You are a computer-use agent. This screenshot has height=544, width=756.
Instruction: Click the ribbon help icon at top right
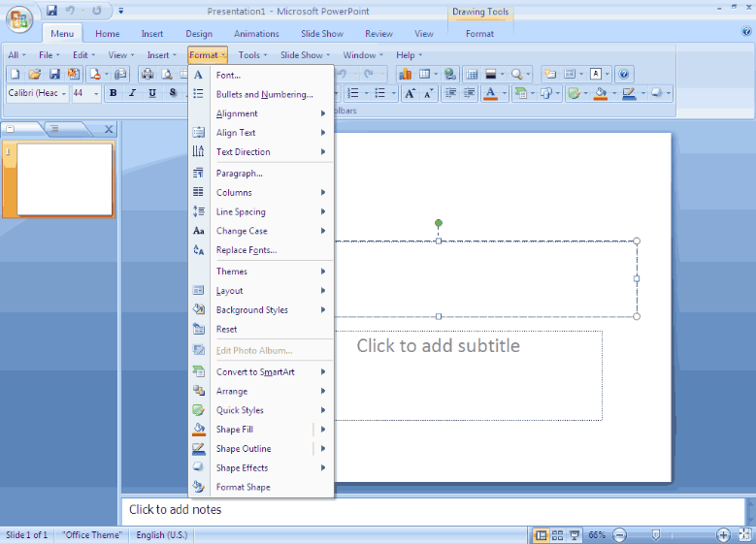click(746, 32)
